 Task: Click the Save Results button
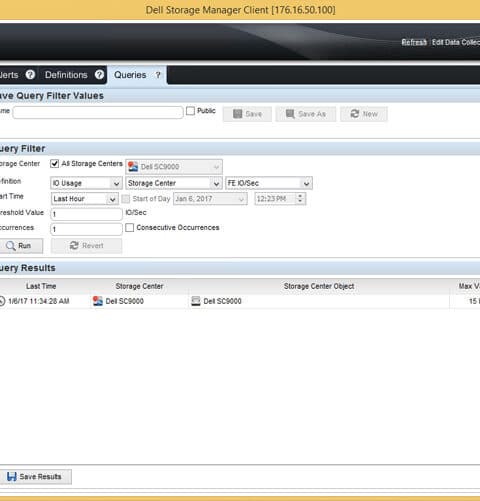click(x=35, y=477)
